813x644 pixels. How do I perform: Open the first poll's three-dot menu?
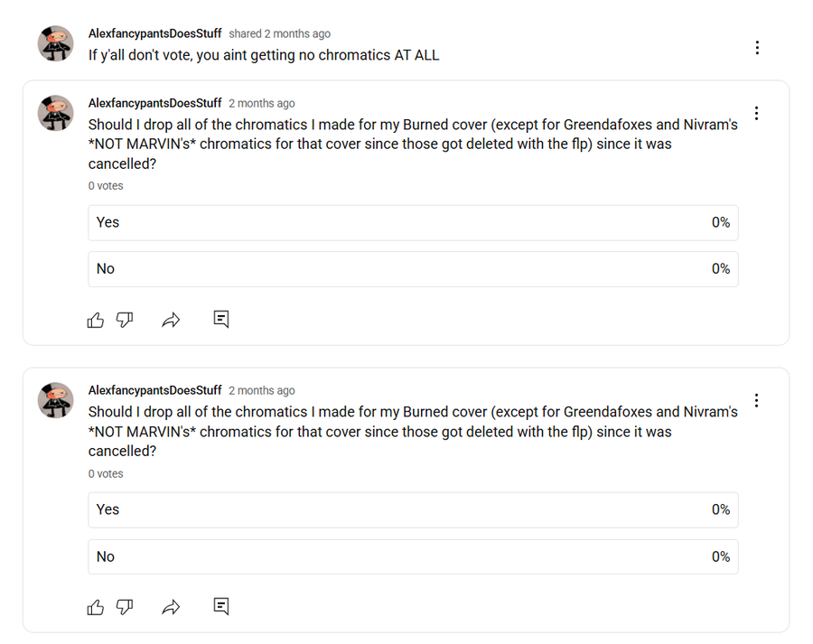point(756,113)
